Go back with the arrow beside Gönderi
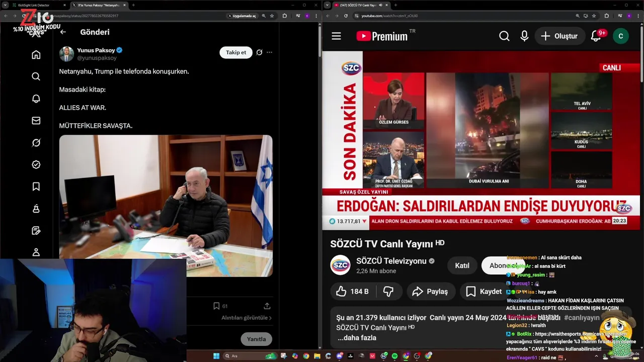 pyautogui.click(x=63, y=32)
